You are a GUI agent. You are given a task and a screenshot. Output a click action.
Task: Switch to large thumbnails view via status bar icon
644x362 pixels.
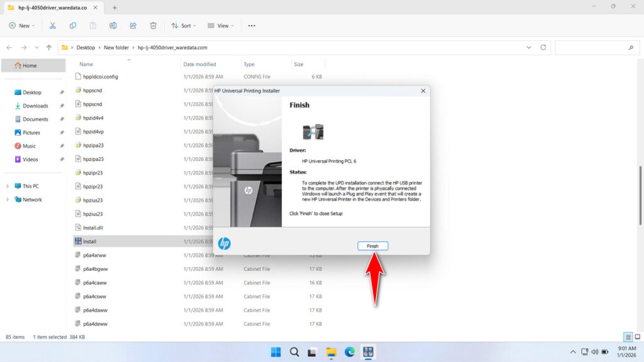pyautogui.click(x=636, y=337)
